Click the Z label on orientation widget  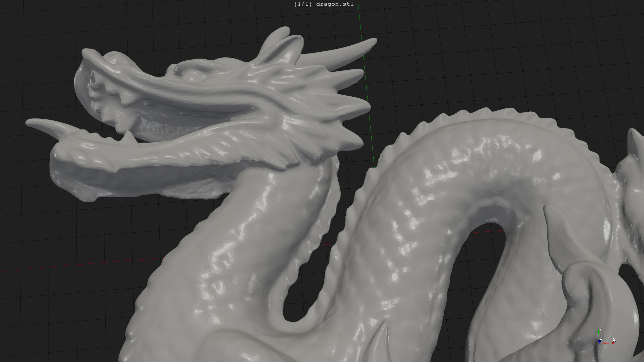(x=601, y=338)
